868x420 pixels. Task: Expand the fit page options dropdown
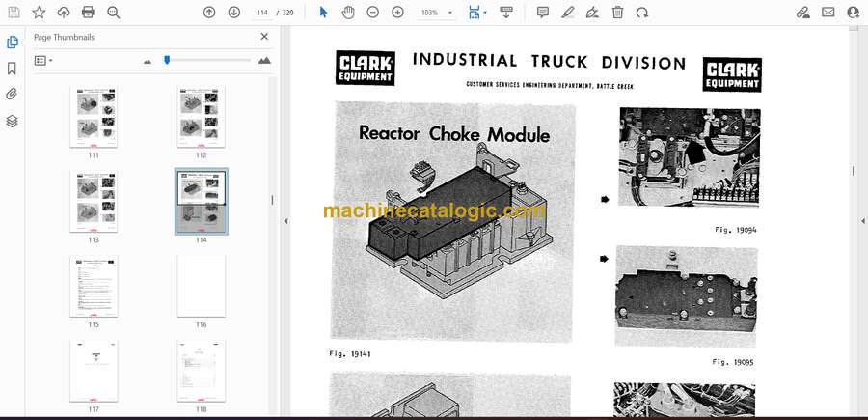coord(485,13)
